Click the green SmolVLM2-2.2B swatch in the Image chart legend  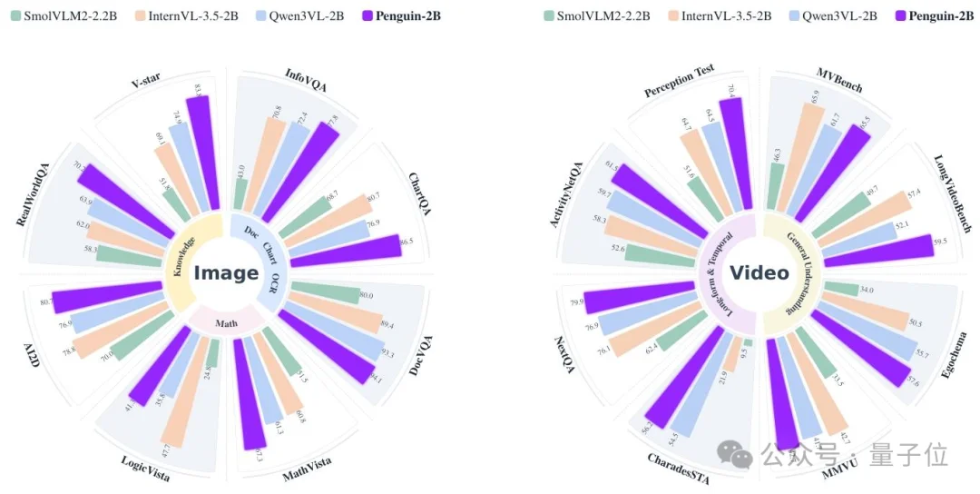point(15,16)
